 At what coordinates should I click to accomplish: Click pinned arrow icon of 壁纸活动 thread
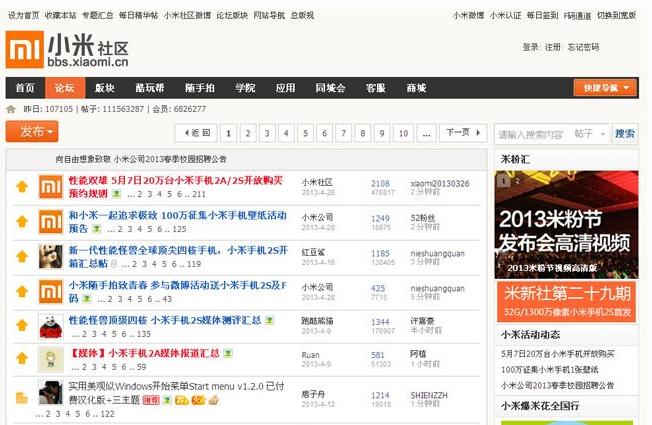point(22,222)
